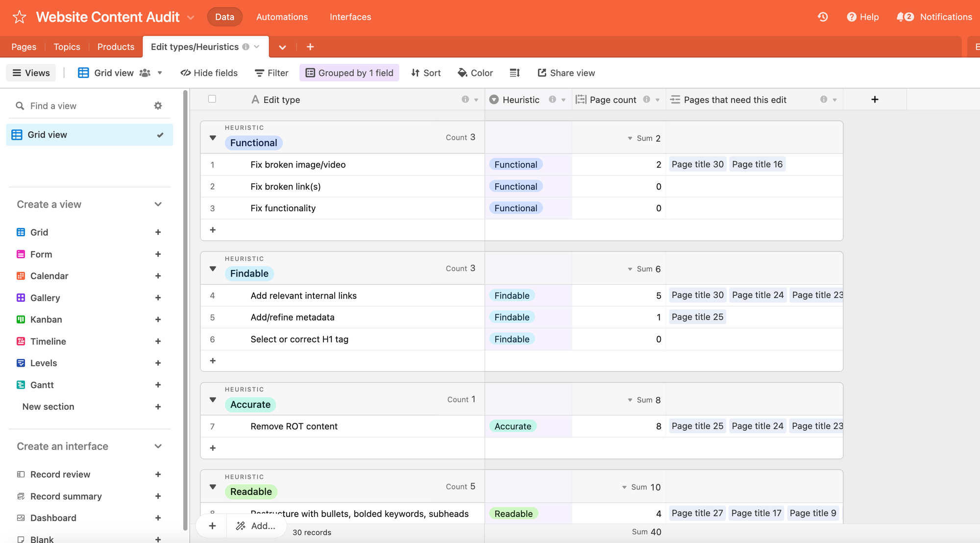Click info icon on Edit types/Heuristics tab
Screen dimensions: 980x543
point(246,47)
